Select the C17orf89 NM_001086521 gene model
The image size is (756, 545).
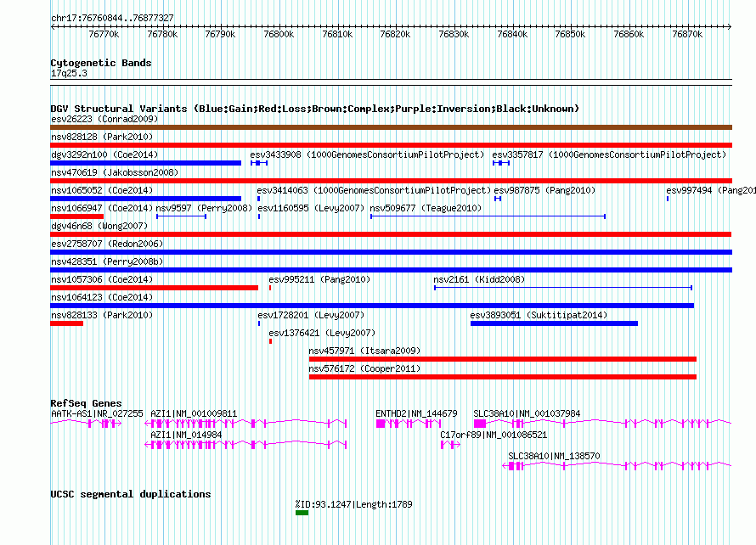coord(450,445)
